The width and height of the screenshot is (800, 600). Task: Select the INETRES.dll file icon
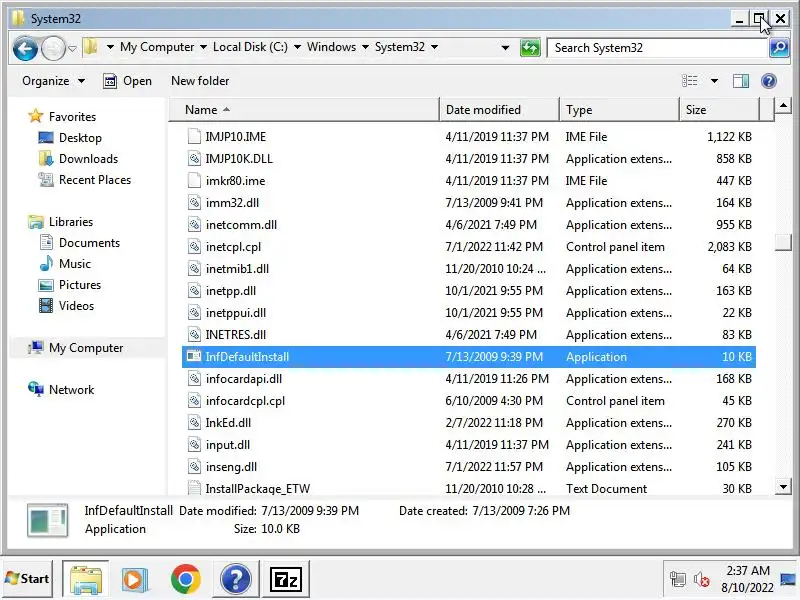[x=194, y=335]
